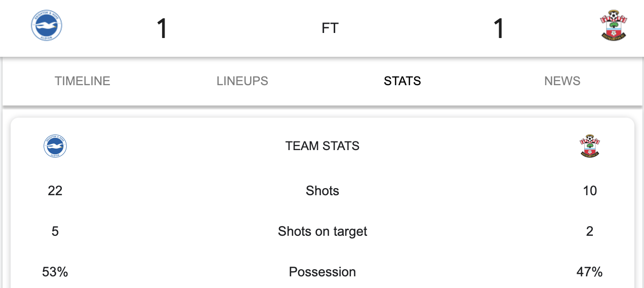Viewport: 644px width, 288px height.
Task: Open the Timeline tab
Action: point(83,81)
